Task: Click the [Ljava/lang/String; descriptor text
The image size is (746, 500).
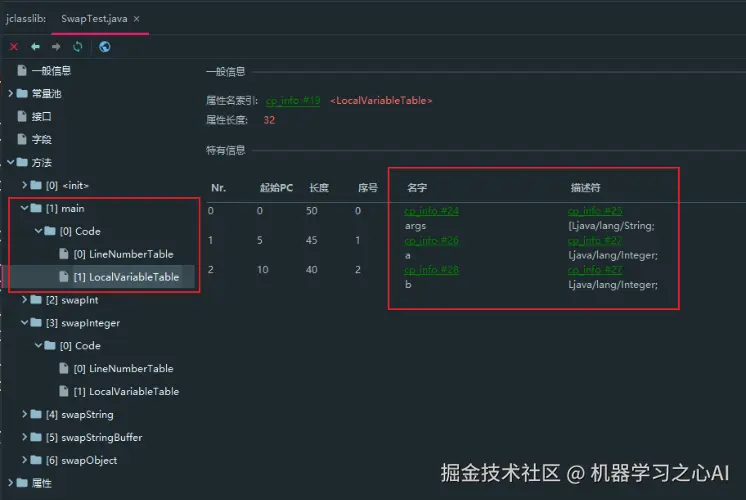Action: coord(611,225)
